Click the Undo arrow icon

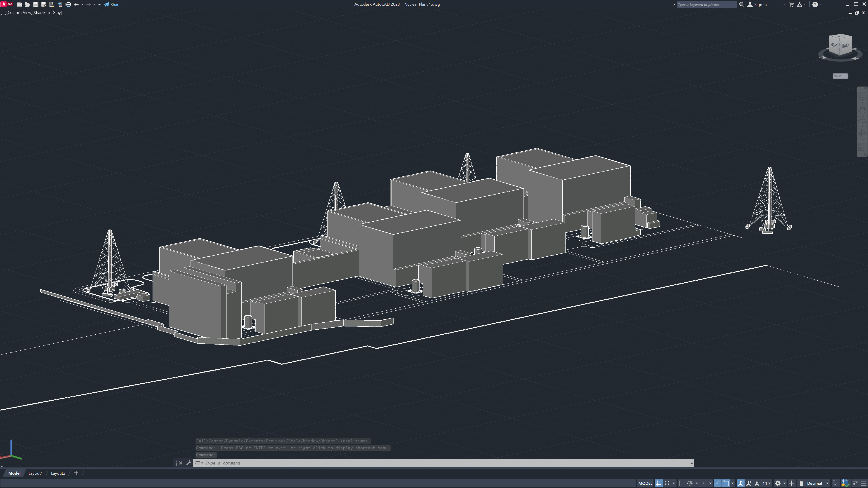click(76, 5)
